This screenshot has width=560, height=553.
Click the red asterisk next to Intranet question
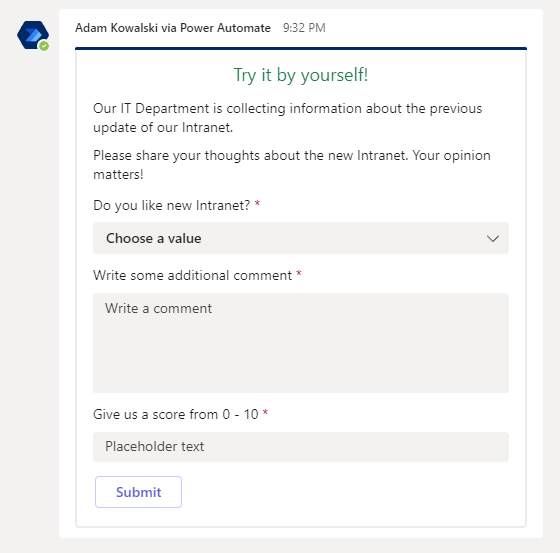257,204
